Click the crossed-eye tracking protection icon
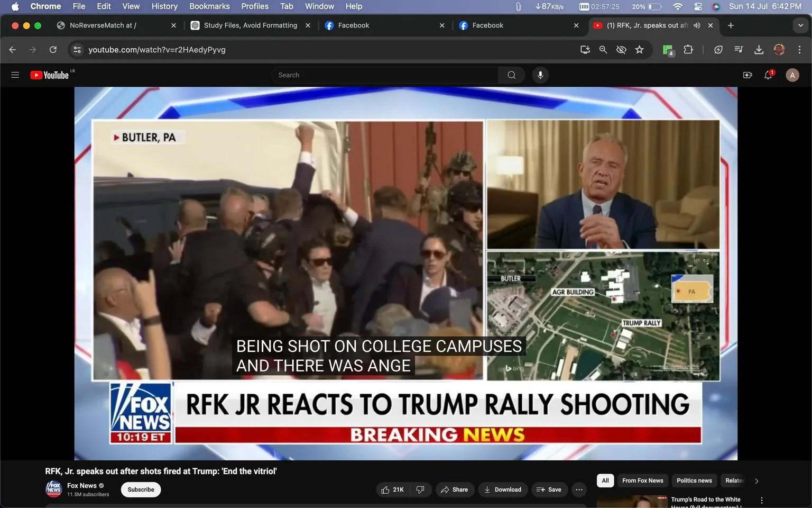 621,50
